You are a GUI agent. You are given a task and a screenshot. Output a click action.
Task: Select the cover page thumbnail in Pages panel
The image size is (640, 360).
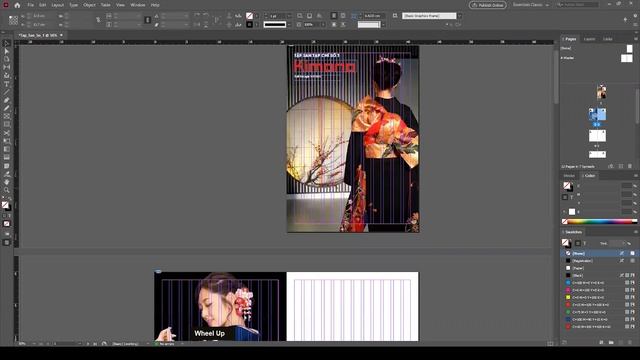pos(601,92)
